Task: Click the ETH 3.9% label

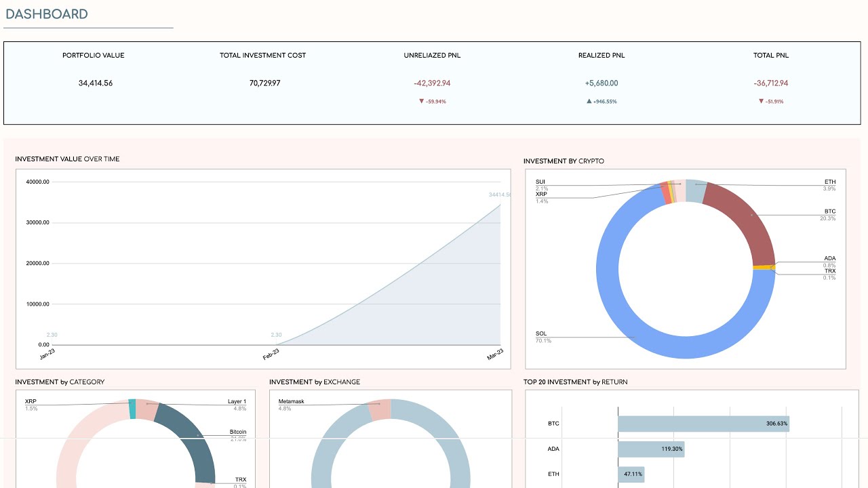Action: coord(829,185)
